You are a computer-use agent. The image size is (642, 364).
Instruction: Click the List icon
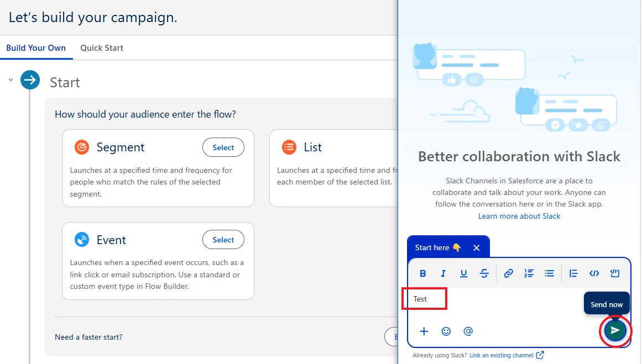289,147
